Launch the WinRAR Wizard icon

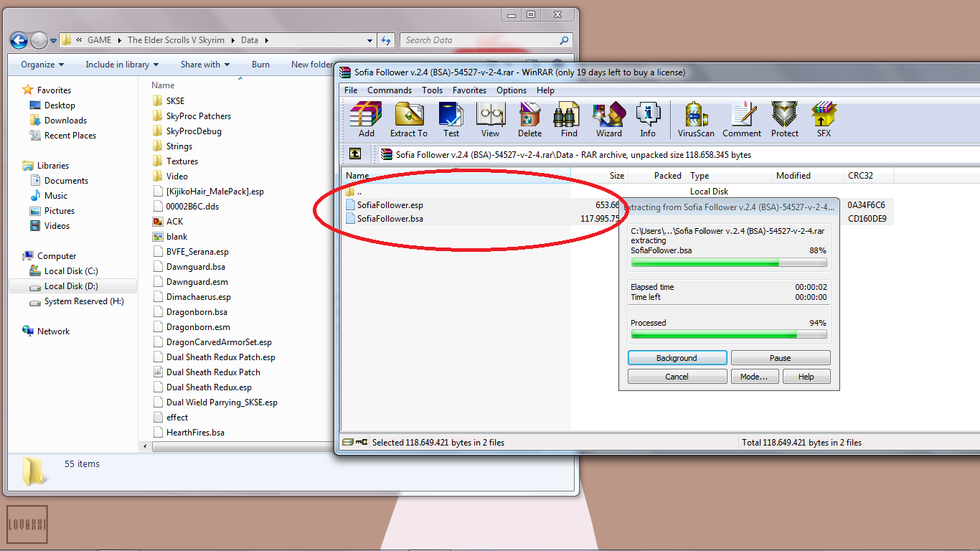(x=608, y=119)
